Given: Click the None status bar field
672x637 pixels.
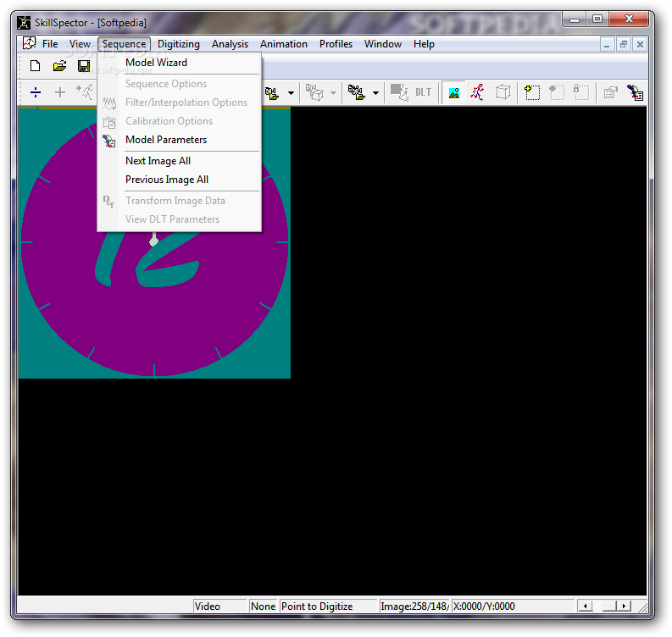Looking at the screenshot, I should 264,607.
